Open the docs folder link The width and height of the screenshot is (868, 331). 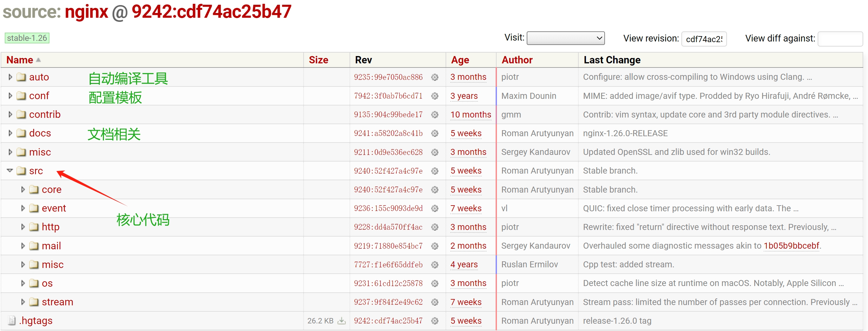[x=40, y=133]
